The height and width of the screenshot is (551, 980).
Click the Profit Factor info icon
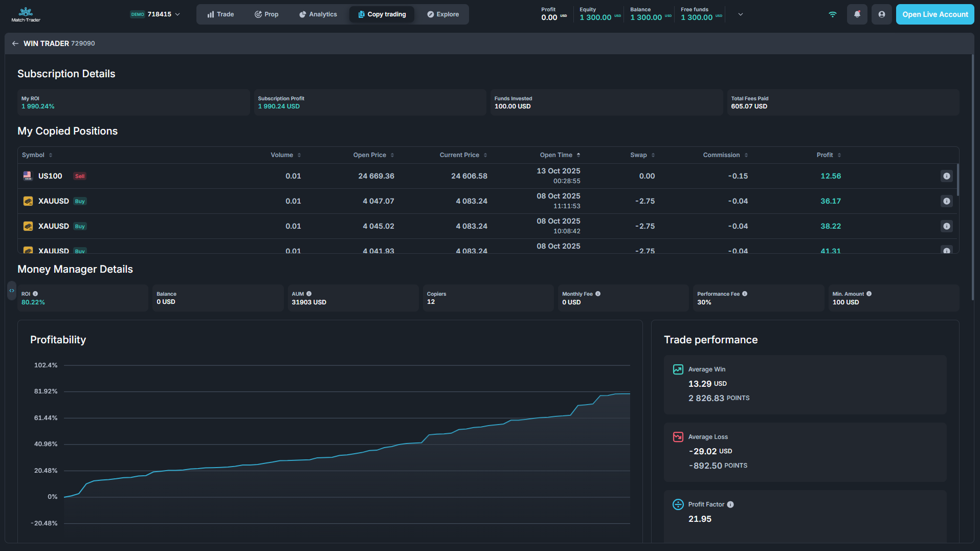pos(730,504)
